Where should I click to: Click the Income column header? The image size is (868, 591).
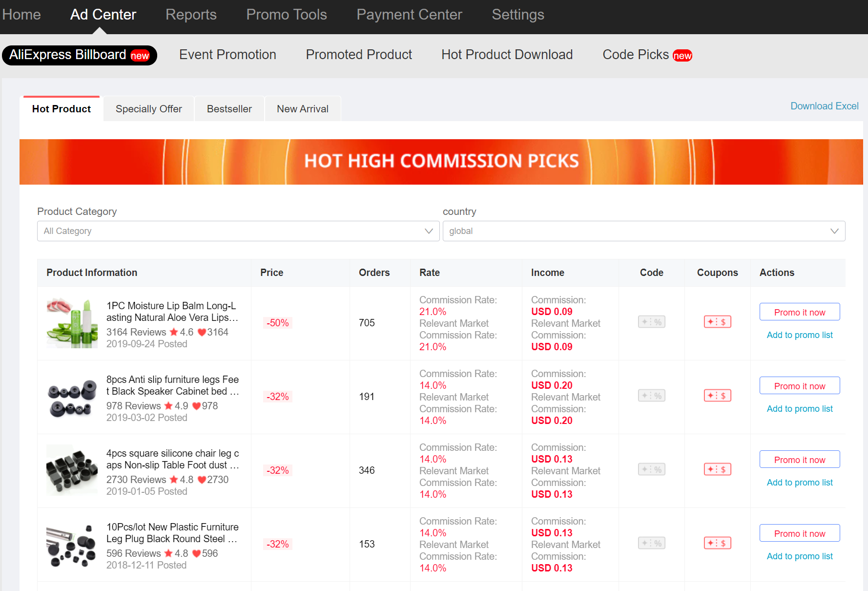pos(548,273)
